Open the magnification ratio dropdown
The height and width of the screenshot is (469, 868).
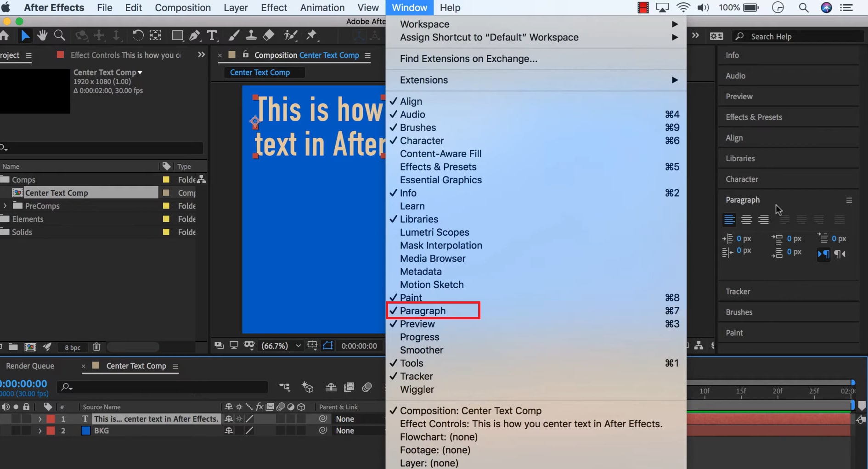(x=298, y=346)
